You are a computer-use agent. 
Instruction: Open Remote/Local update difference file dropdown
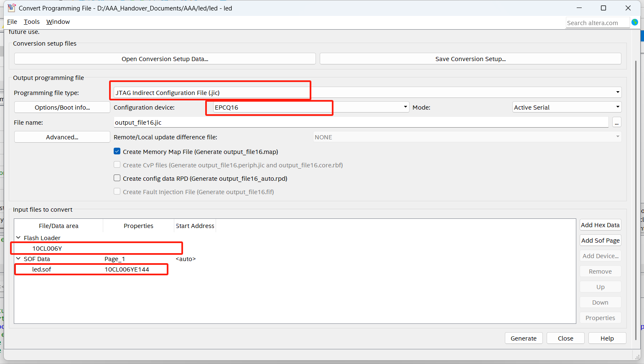pyautogui.click(x=467, y=137)
